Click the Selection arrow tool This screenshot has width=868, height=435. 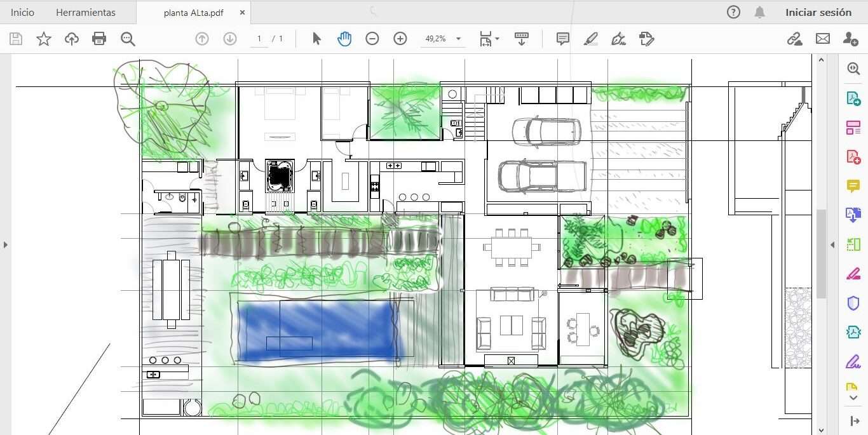[316, 39]
